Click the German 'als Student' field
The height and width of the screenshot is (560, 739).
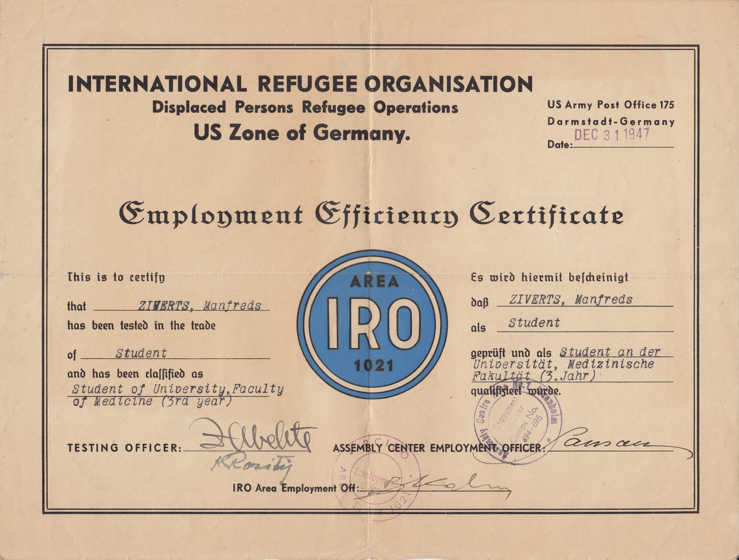[x=534, y=323]
